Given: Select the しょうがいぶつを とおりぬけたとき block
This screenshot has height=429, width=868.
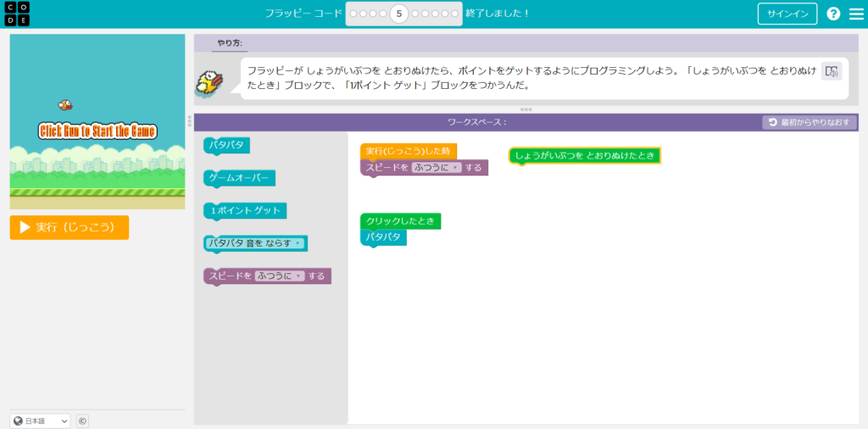Looking at the screenshot, I should 585,155.
